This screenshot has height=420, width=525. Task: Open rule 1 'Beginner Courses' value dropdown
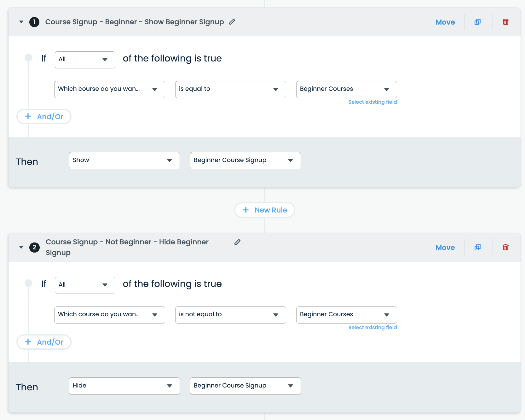click(x=346, y=90)
